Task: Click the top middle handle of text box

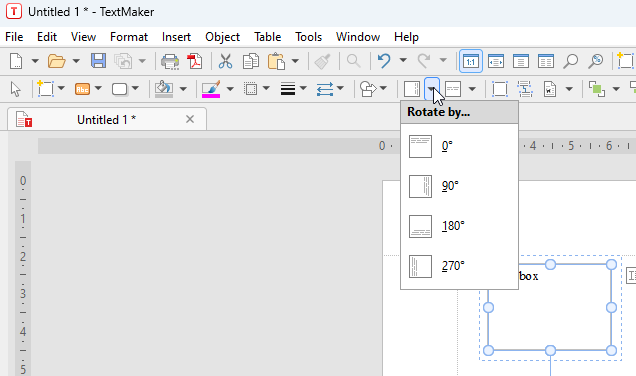Action: [550, 264]
